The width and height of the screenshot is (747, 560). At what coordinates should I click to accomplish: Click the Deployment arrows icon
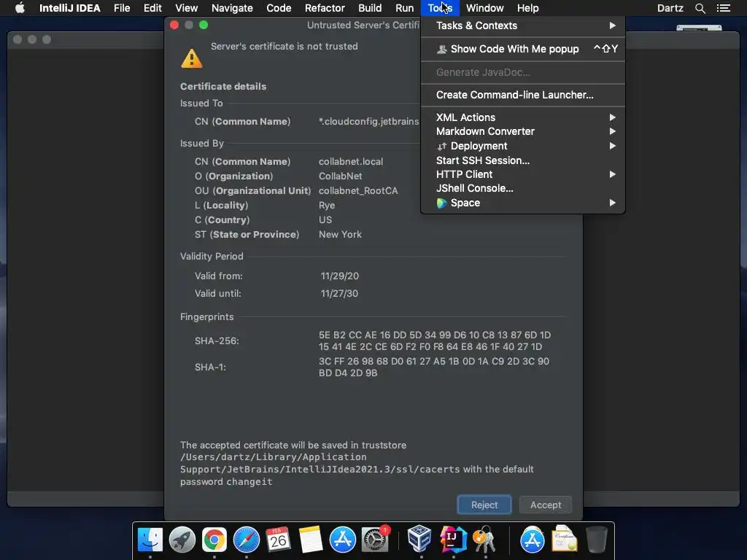click(442, 146)
